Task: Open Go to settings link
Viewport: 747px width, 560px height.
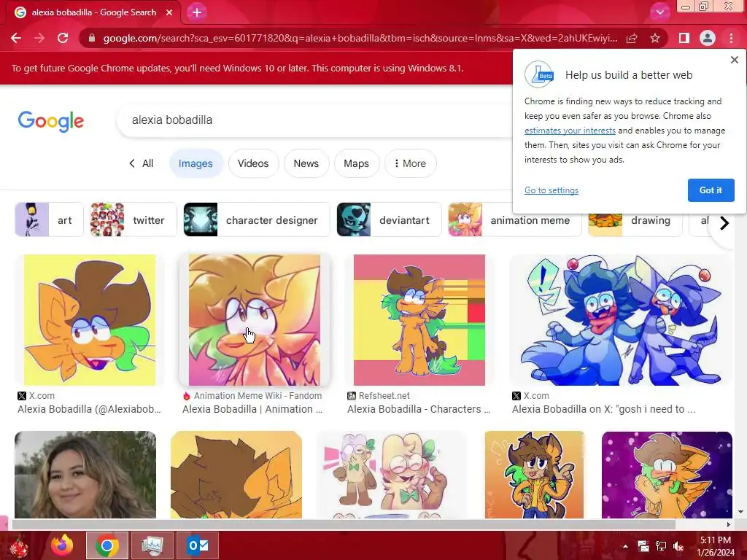Action: (551, 190)
